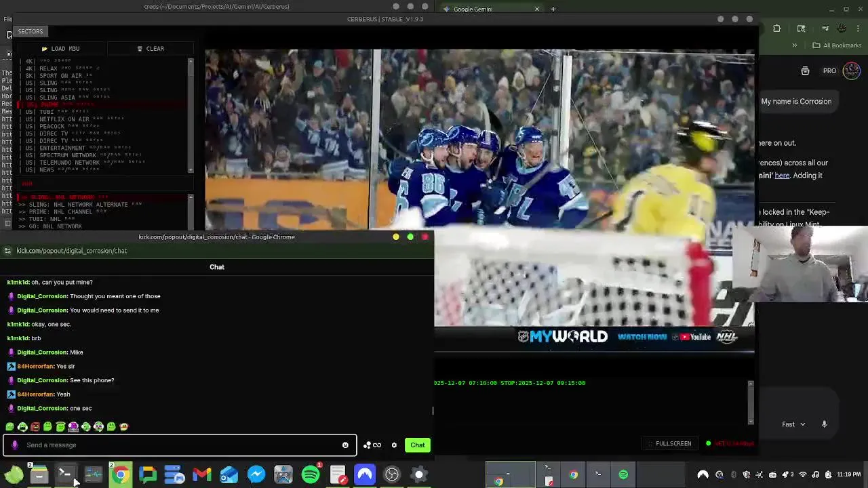Open Gmail from the taskbar
This screenshot has width=868, height=488.
tap(201, 474)
